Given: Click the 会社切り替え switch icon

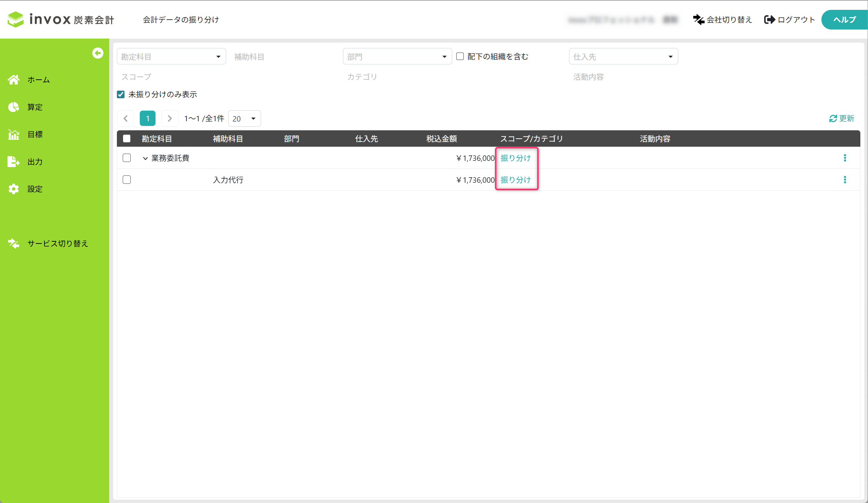Looking at the screenshot, I should pyautogui.click(x=698, y=20).
